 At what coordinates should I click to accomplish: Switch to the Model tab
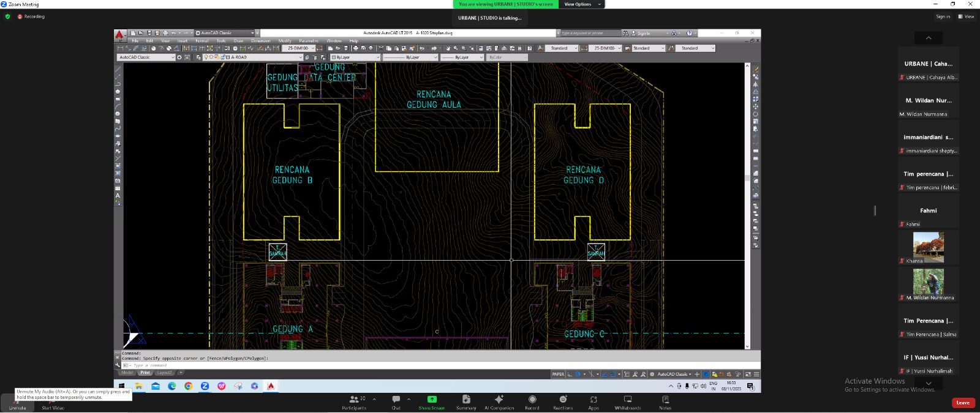tap(127, 373)
